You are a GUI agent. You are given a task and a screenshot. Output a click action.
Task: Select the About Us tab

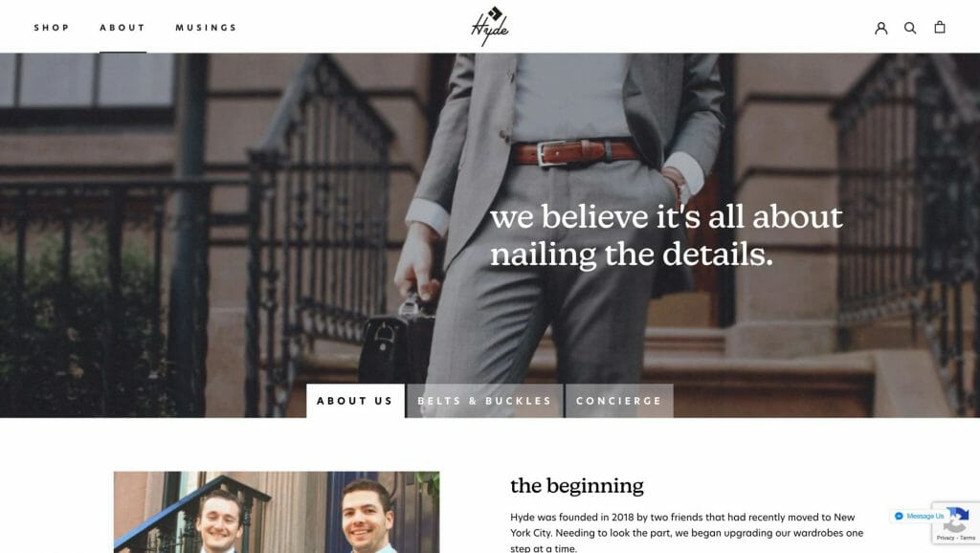(355, 401)
